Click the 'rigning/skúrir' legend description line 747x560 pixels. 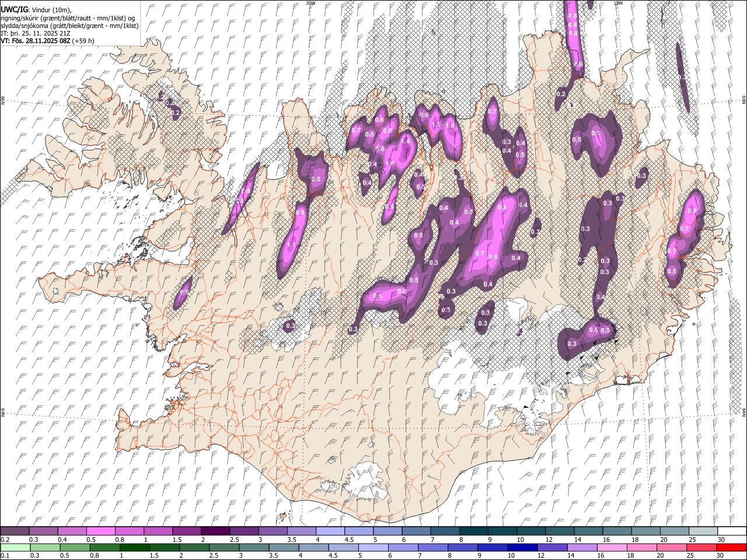pos(69,18)
